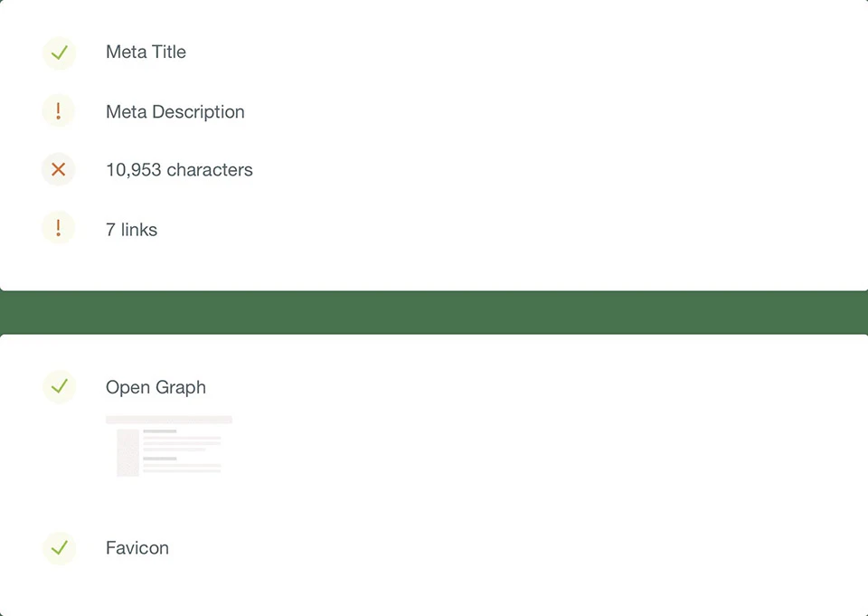Click the paragraph lines under the preview's first heading

[181, 443]
